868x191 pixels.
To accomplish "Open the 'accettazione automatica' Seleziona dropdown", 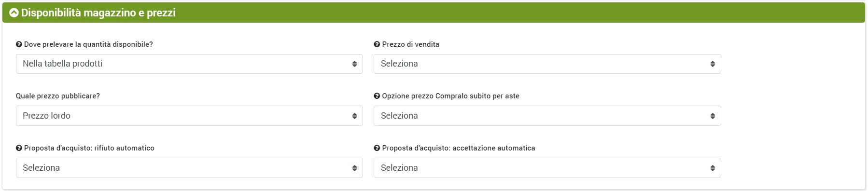I will tap(547, 168).
